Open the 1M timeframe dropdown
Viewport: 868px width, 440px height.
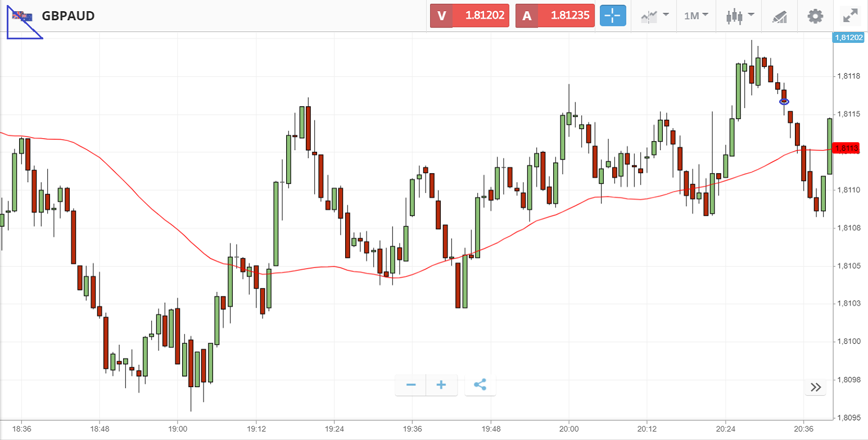[x=696, y=16]
